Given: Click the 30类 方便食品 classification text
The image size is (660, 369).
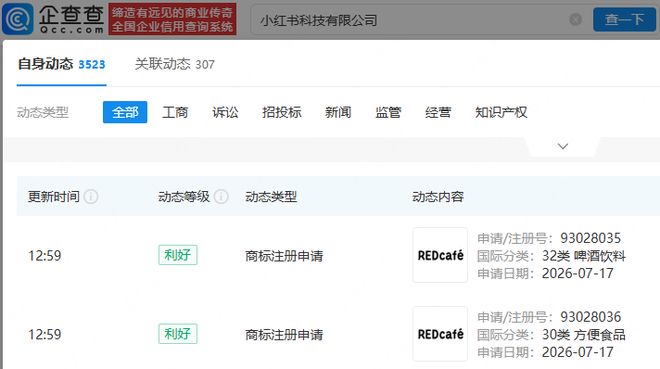Looking at the screenshot, I should pyautogui.click(x=583, y=334).
